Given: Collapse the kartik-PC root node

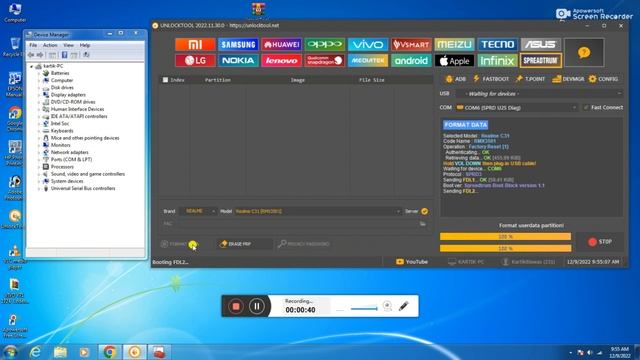Looking at the screenshot, I should tap(31, 66).
